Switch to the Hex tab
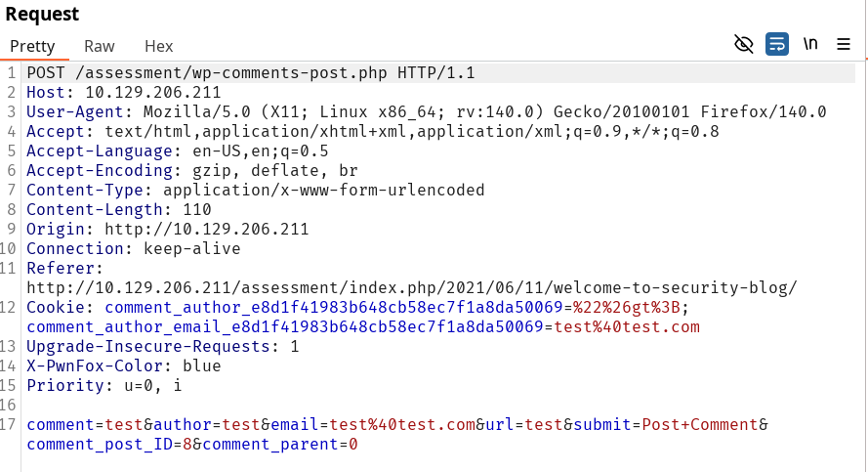This screenshot has width=868, height=472. 158,46
